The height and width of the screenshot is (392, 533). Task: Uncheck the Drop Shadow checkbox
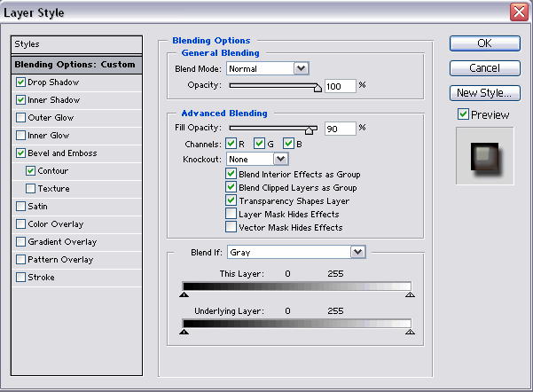pyautogui.click(x=20, y=82)
